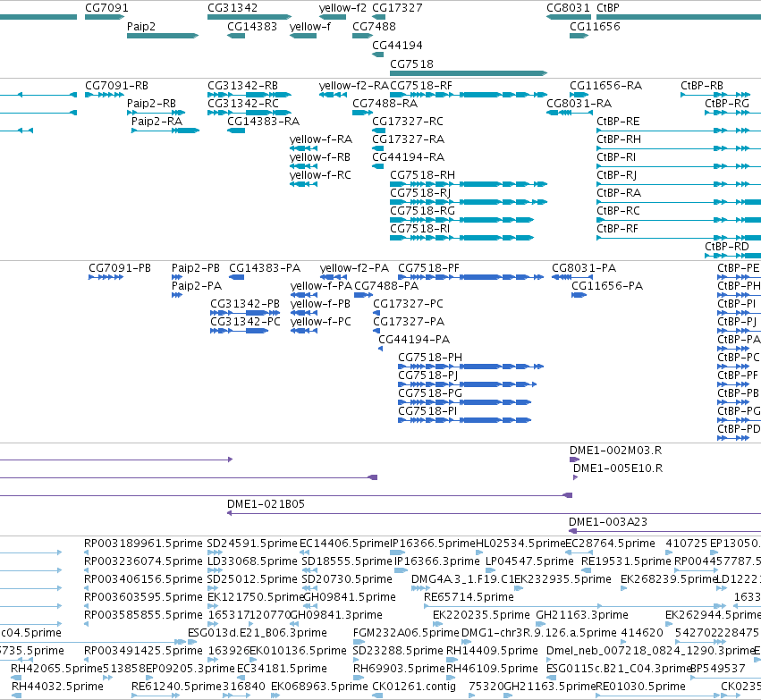
Task: Select the yellow-f-RA transcript label
Action: click(321, 139)
